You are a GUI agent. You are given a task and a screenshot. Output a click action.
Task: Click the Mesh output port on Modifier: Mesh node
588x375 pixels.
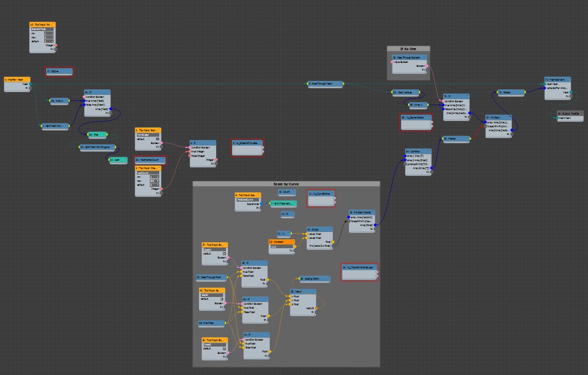point(30,84)
